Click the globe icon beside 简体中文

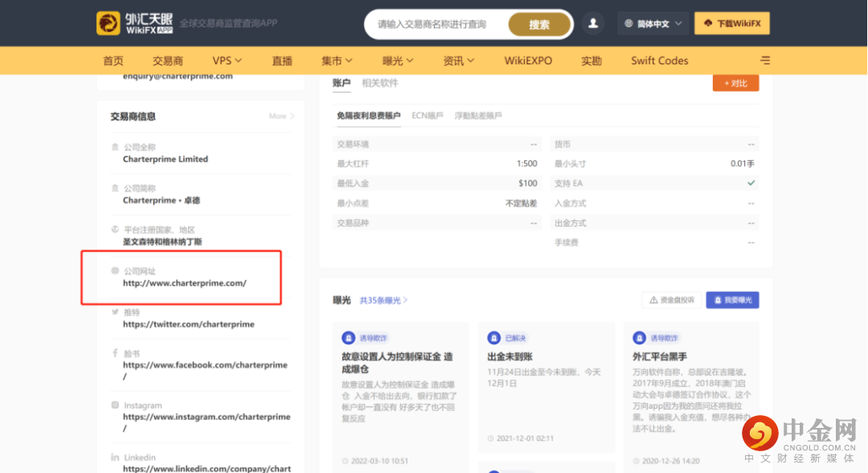pos(628,23)
